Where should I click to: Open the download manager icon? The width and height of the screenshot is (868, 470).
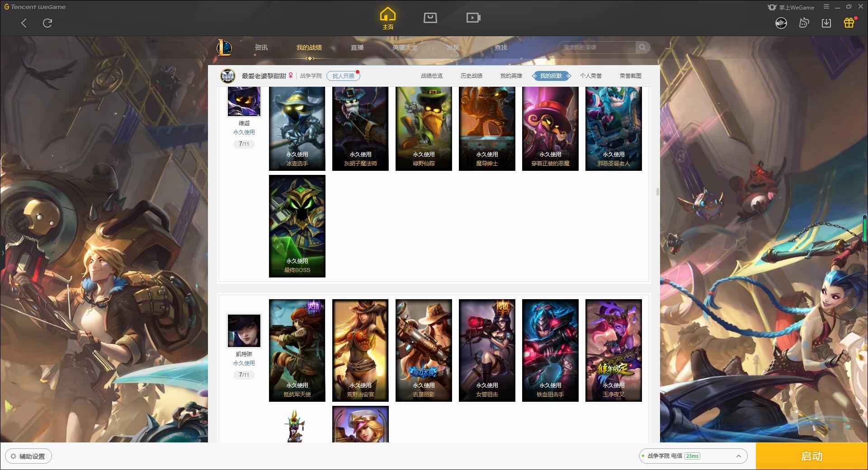point(826,23)
